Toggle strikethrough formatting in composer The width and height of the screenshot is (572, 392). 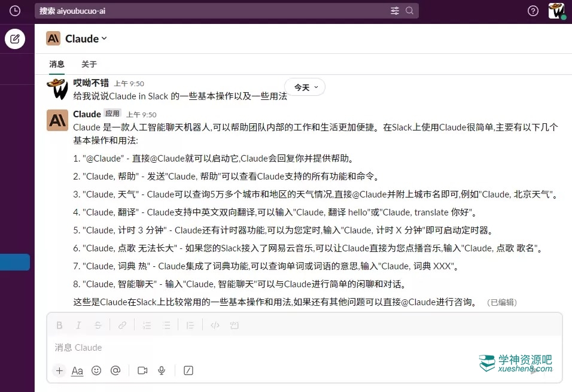click(98, 326)
